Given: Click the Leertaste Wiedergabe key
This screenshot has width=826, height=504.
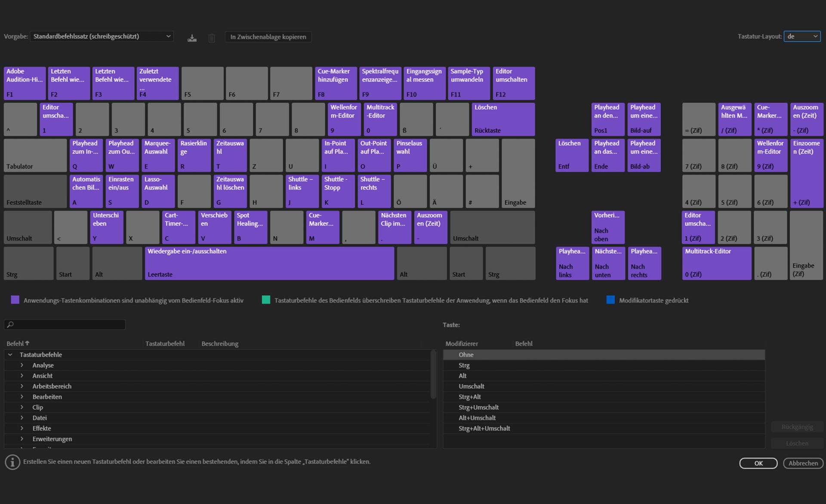Looking at the screenshot, I should 269,263.
